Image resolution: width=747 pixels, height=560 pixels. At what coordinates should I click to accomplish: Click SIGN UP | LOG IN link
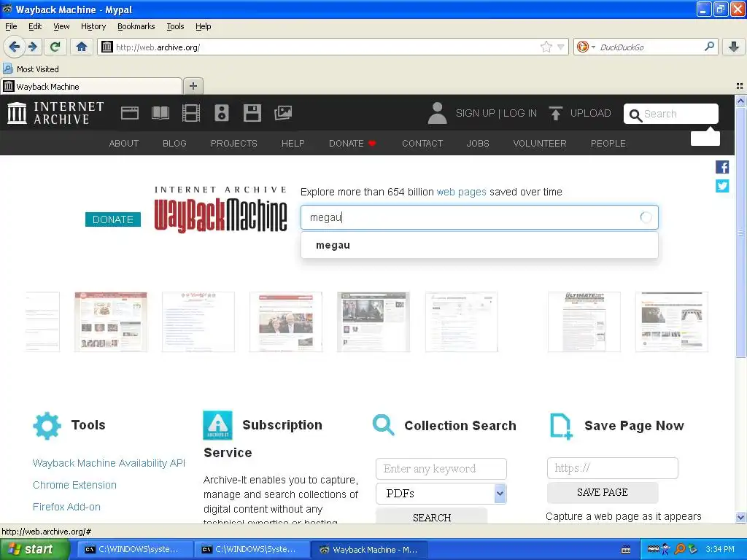tap(496, 113)
